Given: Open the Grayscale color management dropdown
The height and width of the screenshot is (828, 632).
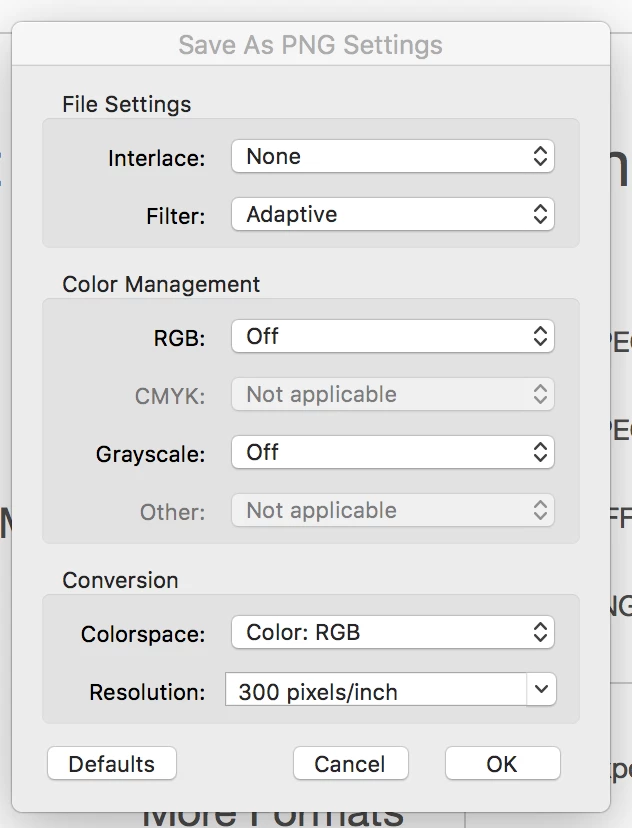Looking at the screenshot, I should [392, 453].
